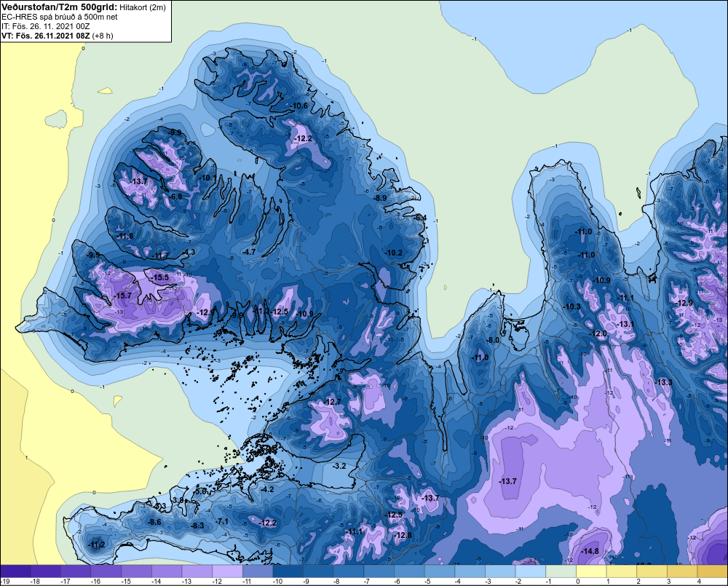The height and width of the screenshot is (586, 728).
Task: Click the -4.7 temperature label
Action: pyautogui.click(x=249, y=252)
